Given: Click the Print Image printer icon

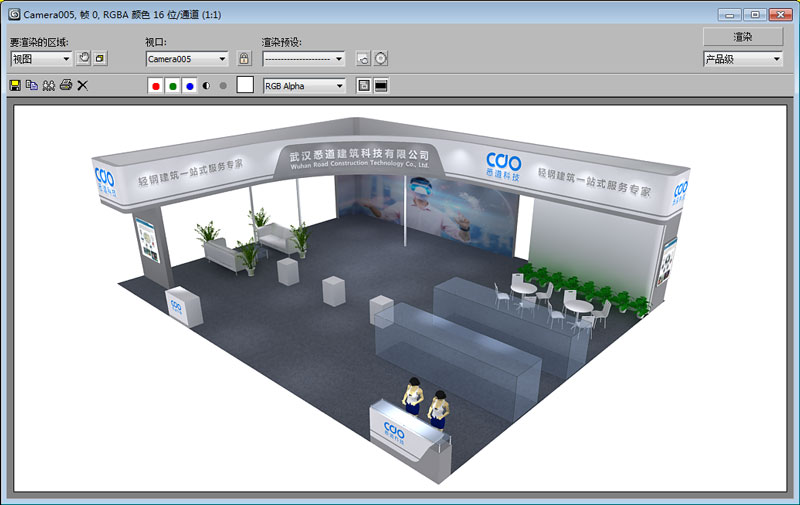Looking at the screenshot, I should [x=66, y=86].
